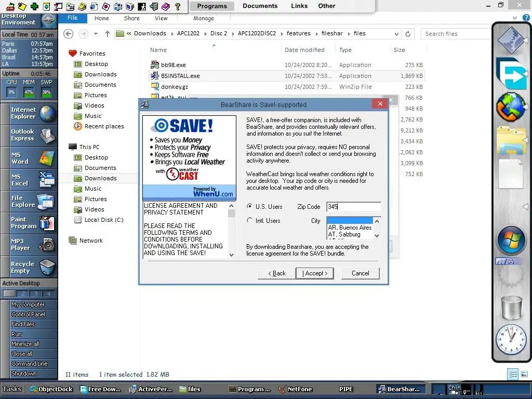
Task: Click the analog clock in the right dock
Action: click(511, 339)
